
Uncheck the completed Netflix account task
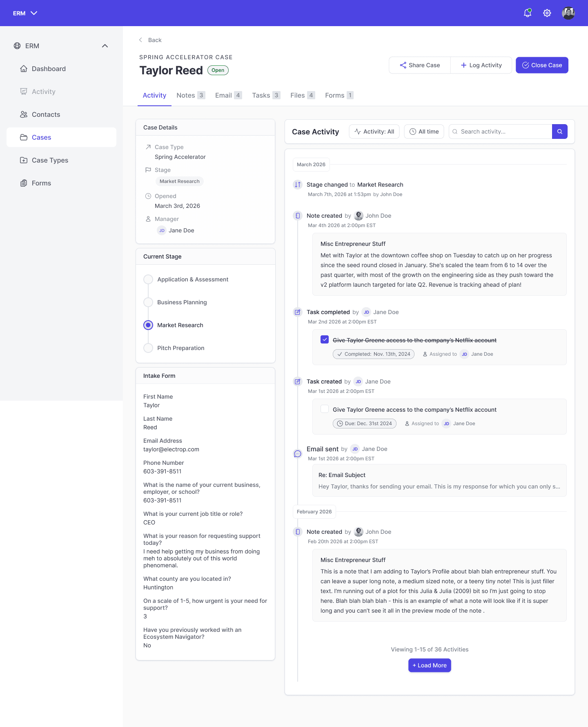(x=325, y=339)
